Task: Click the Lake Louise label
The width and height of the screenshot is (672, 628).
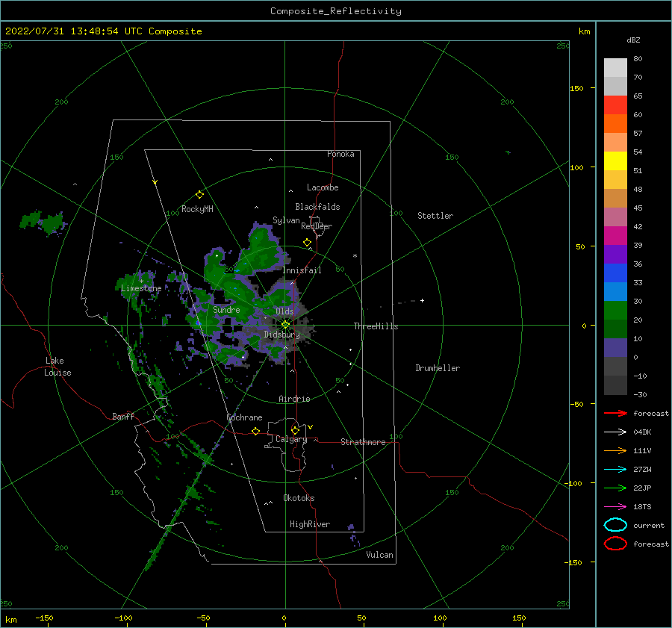Action: 57,367
